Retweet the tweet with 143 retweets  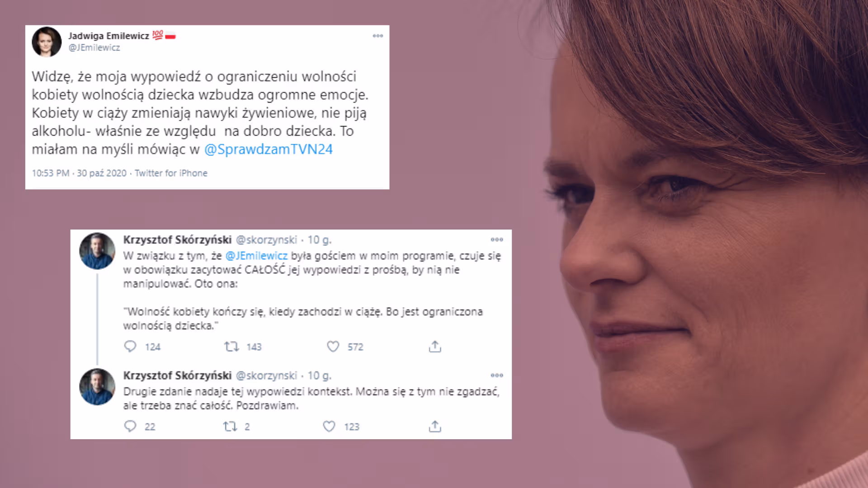click(231, 347)
